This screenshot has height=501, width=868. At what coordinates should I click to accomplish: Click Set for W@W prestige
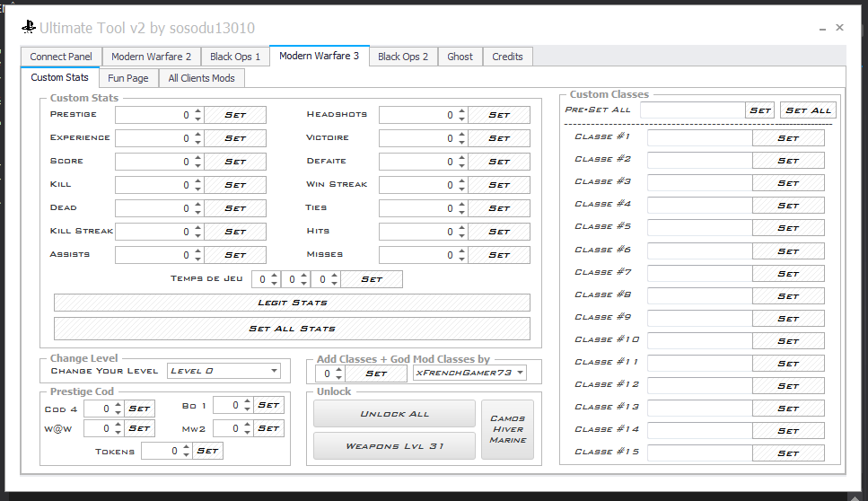[x=139, y=428]
